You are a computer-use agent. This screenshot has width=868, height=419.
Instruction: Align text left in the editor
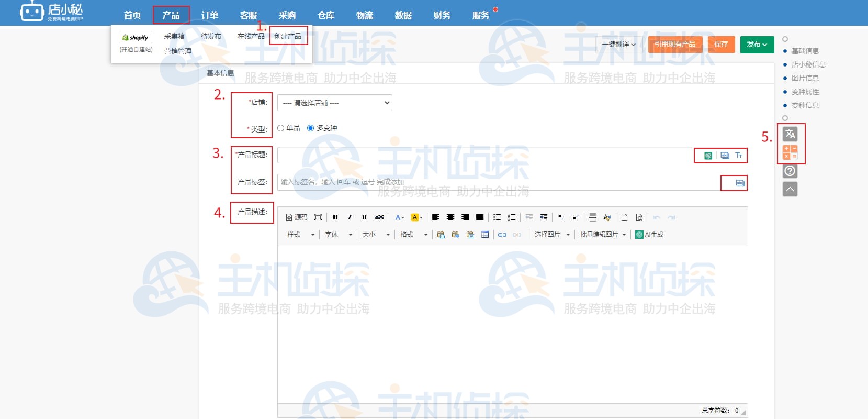[x=435, y=217]
